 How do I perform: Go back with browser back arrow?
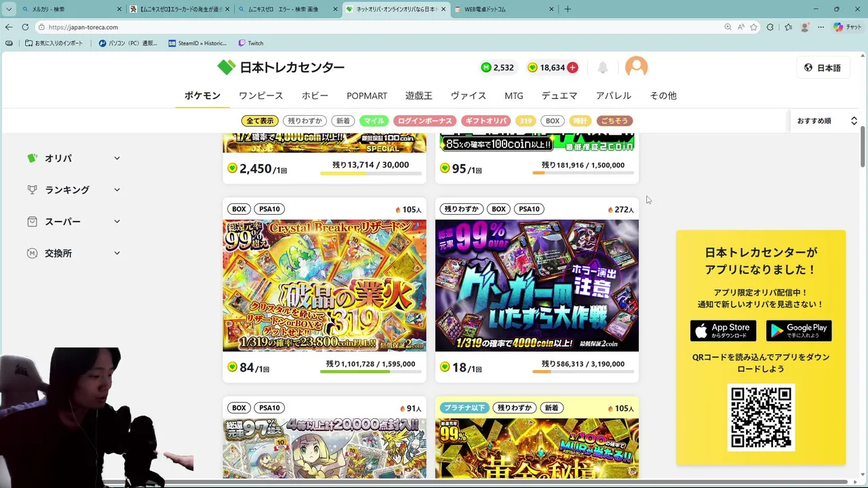[x=9, y=27]
